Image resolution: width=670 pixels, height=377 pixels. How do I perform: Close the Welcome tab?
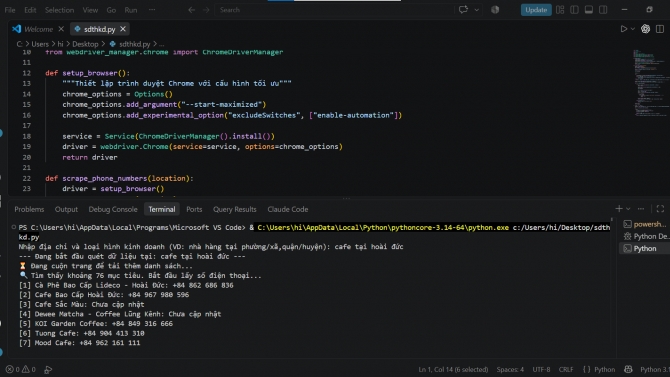pyautogui.click(x=61, y=29)
